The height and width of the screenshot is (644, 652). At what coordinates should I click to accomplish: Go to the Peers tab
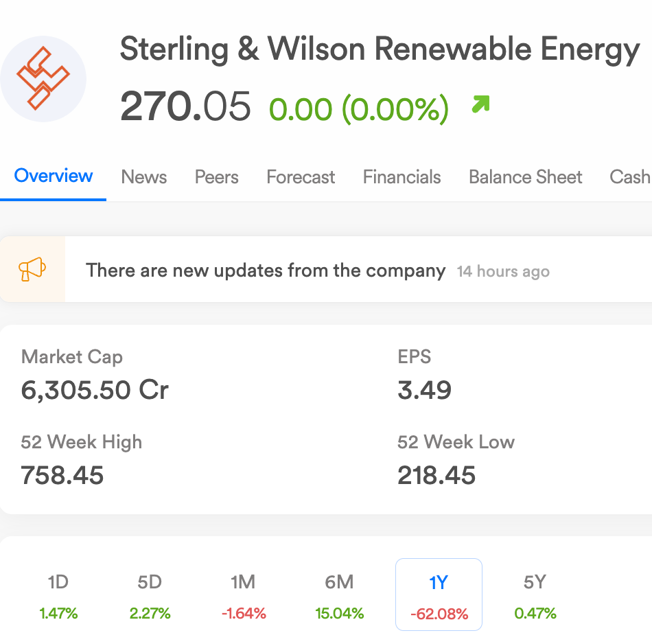pyautogui.click(x=217, y=177)
